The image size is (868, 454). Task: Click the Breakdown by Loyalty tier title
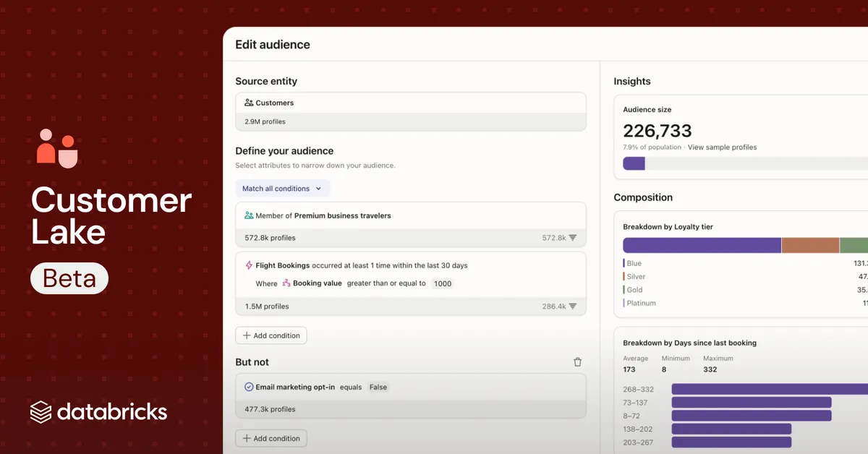click(668, 227)
